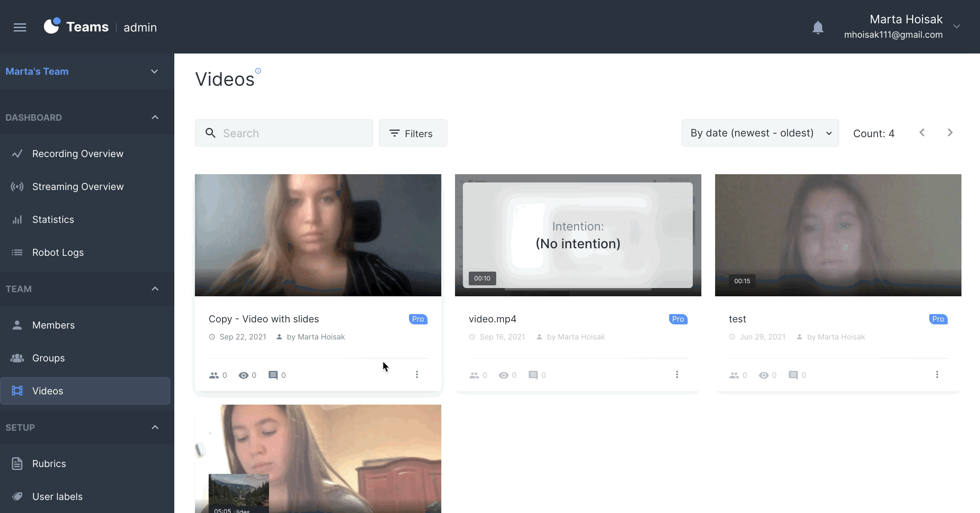The width and height of the screenshot is (980, 513).
Task: Open the Marta's Team selector dropdown
Action: tap(154, 71)
